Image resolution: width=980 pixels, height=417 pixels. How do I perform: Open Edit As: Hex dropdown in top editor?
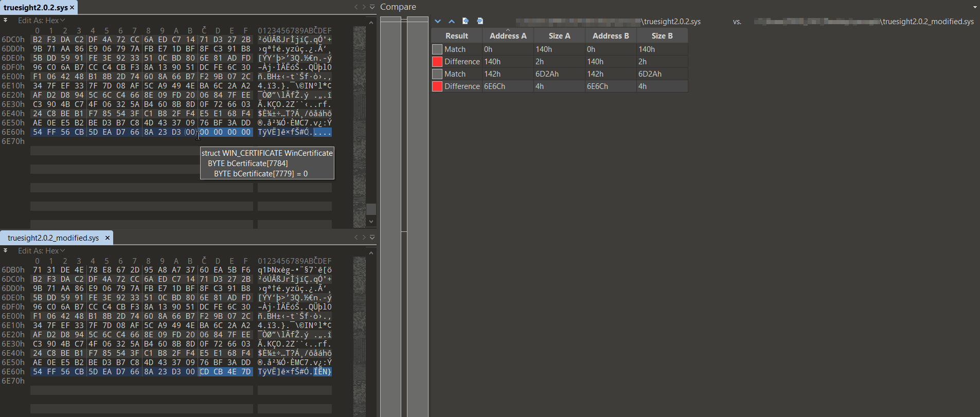click(x=41, y=21)
